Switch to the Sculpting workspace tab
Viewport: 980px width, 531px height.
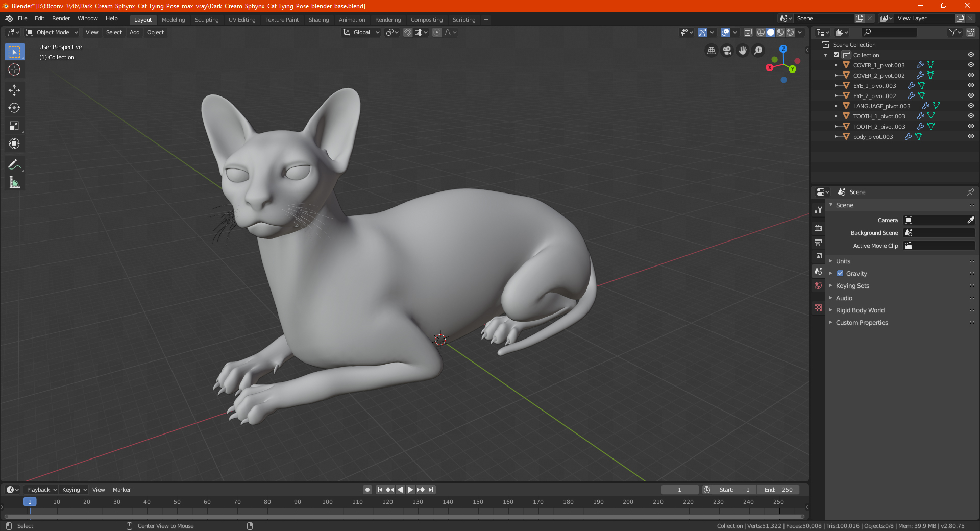207,20
